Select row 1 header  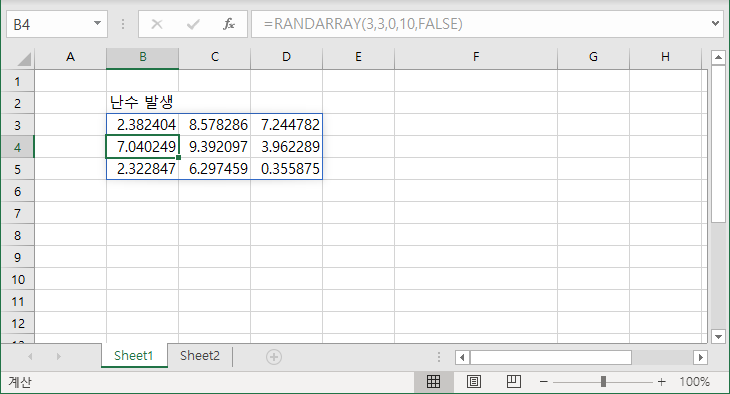(x=18, y=81)
